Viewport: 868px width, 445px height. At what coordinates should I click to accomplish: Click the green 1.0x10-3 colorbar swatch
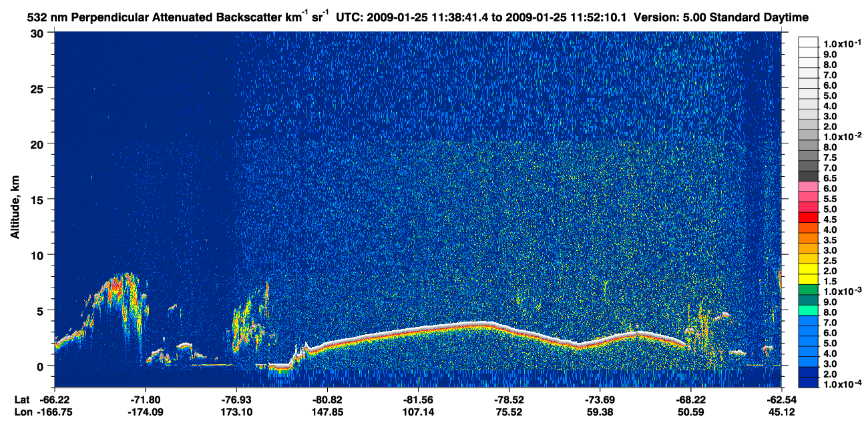(x=809, y=290)
